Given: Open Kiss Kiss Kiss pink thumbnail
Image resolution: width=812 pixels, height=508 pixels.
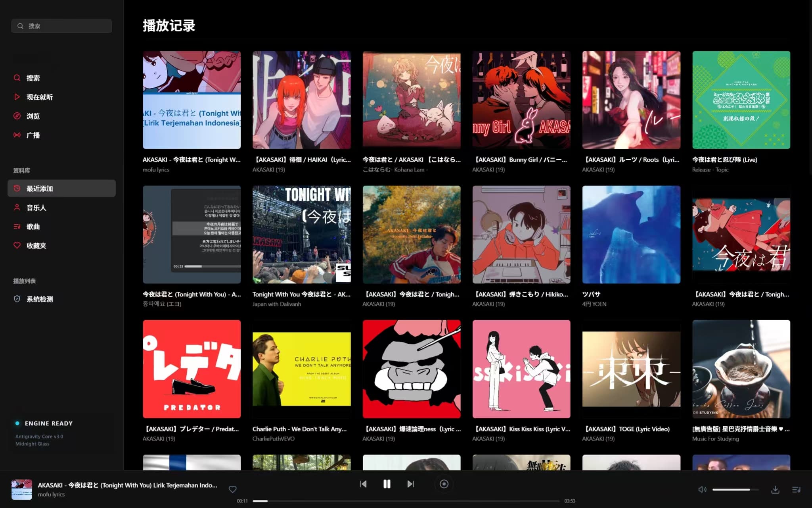Looking at the screenshot, I should click(x=521, y=369).
